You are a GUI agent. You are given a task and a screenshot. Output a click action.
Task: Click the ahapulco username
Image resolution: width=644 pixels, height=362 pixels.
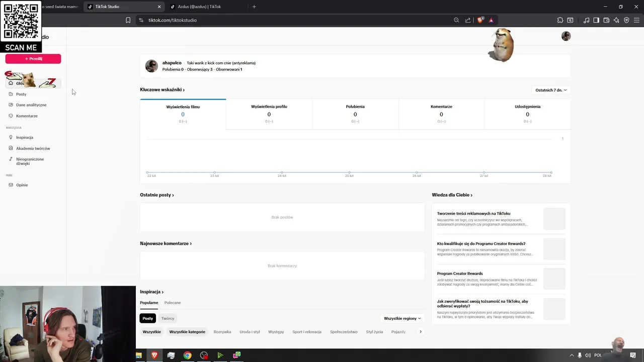click(172, 63)
